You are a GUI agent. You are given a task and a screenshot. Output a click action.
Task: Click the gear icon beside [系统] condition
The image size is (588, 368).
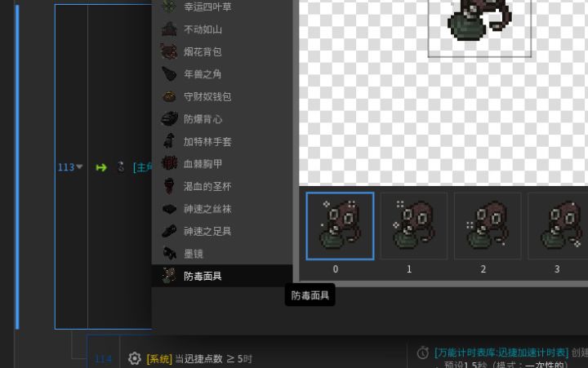tap(134, 358)
